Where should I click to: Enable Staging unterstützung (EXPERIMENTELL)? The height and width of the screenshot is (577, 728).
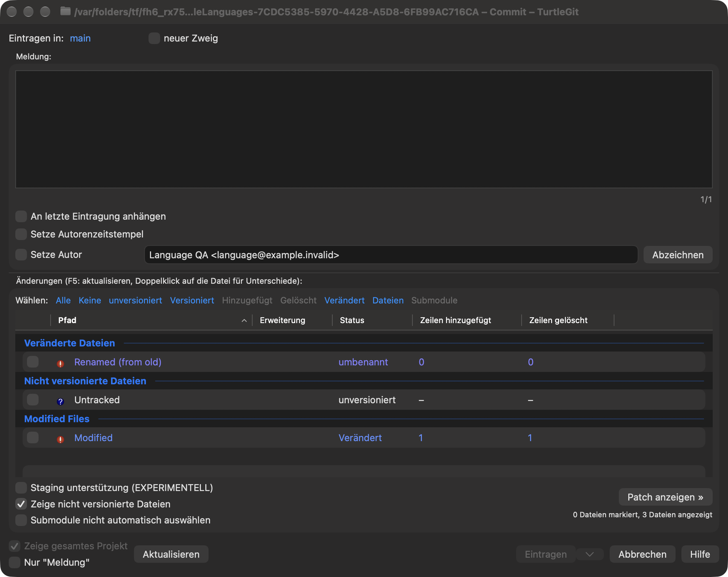coord(21,487)
